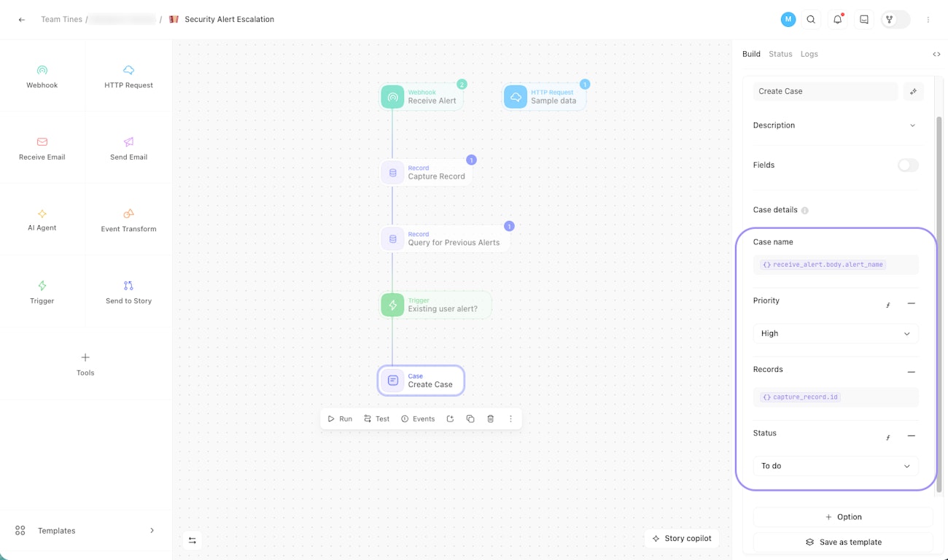This screenshot has width=948, height=560.
Task: Select the Receive Alert webhook node
Action: 422,97
